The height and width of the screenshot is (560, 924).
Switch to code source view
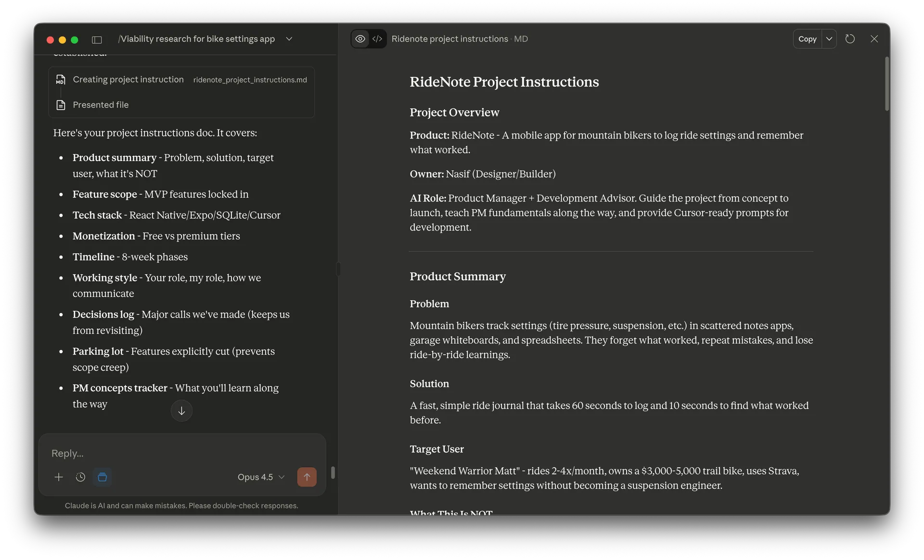(x=377, y=39)
